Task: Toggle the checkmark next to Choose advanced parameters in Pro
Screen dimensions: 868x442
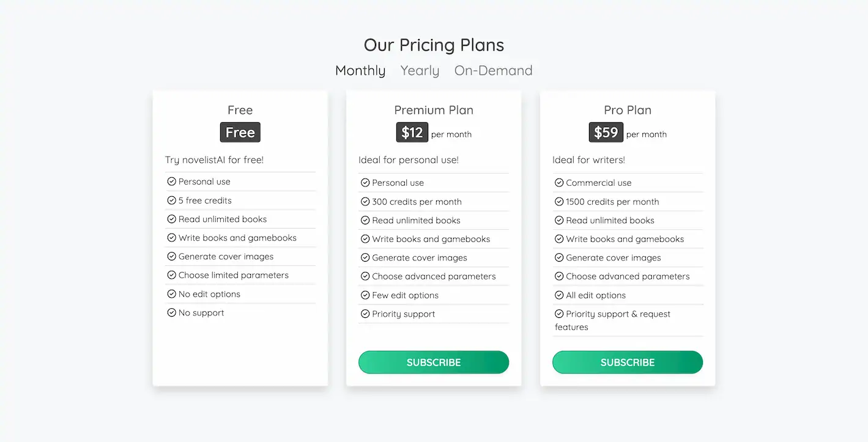Action: coord(559,276)
